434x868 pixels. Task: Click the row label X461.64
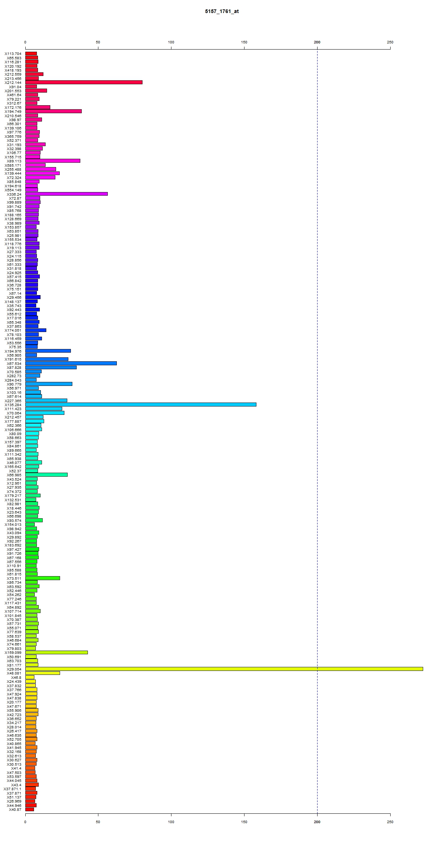[x=14, y=95]
